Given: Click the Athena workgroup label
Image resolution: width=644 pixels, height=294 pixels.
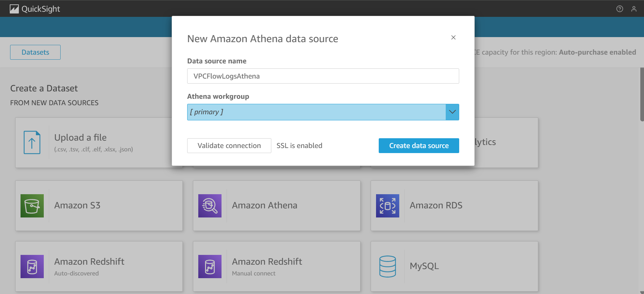Looking at the screenshot, I should tap(218, 96).
